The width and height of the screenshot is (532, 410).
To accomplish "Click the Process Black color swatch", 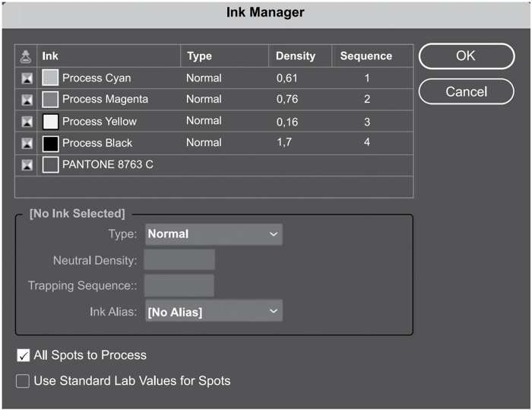I will [50, 143].
